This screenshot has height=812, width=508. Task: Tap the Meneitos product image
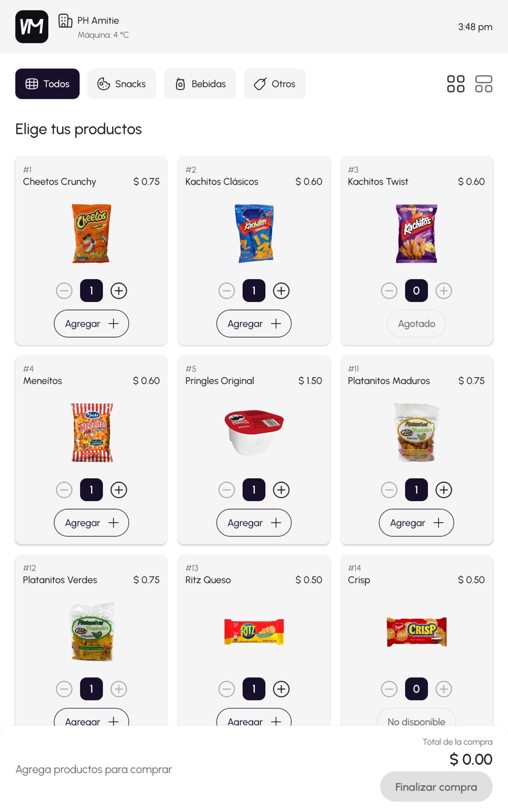tap(91, 433)
